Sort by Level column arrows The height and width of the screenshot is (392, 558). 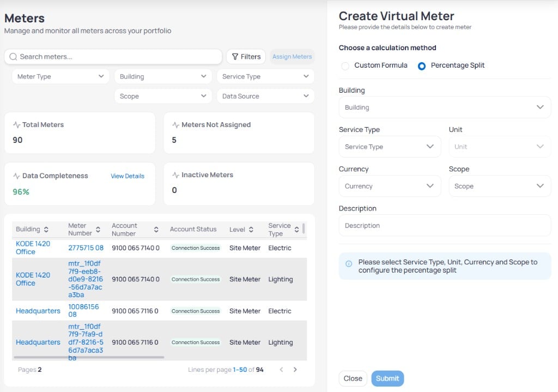[x=251, y=230]
